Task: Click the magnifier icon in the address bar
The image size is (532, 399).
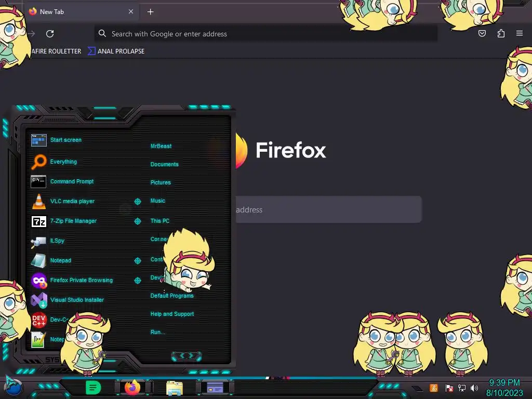Action: tap(102, 33)
